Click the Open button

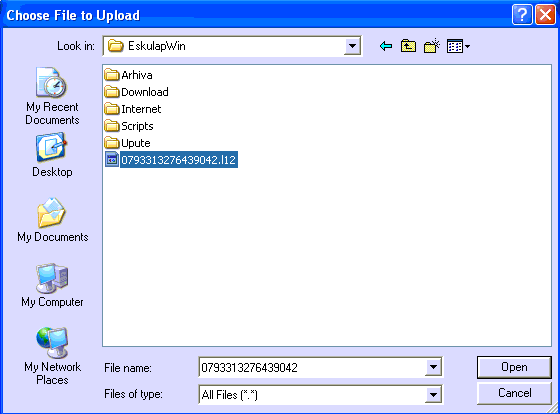[x=514, y=367]
